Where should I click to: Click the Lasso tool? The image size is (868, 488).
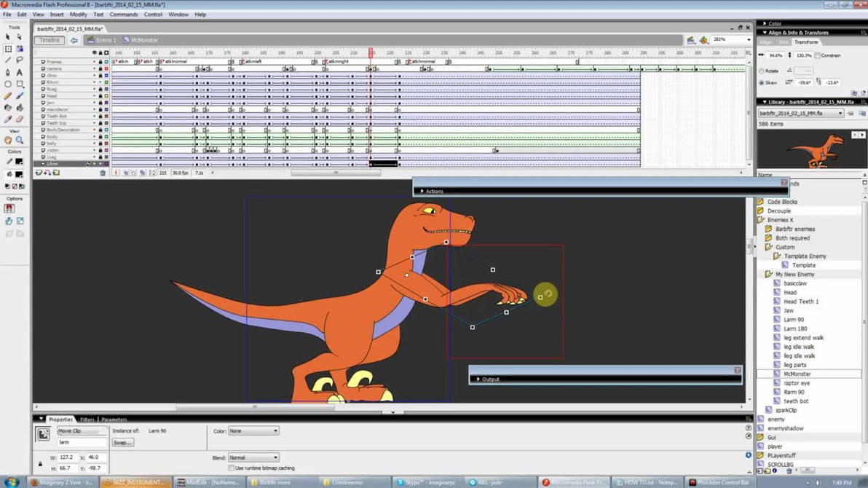[x=20, y=60]
